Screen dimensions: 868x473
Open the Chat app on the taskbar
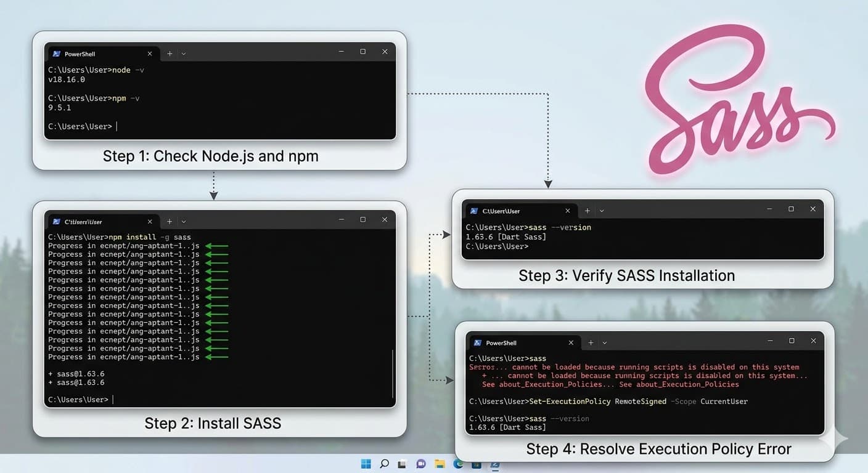421,463
